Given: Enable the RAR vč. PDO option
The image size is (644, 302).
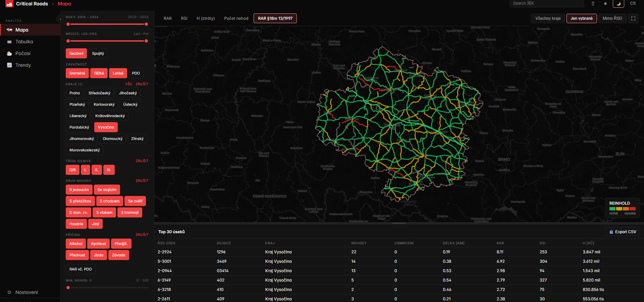Looking at the screenshot, I should click(80, 269).
